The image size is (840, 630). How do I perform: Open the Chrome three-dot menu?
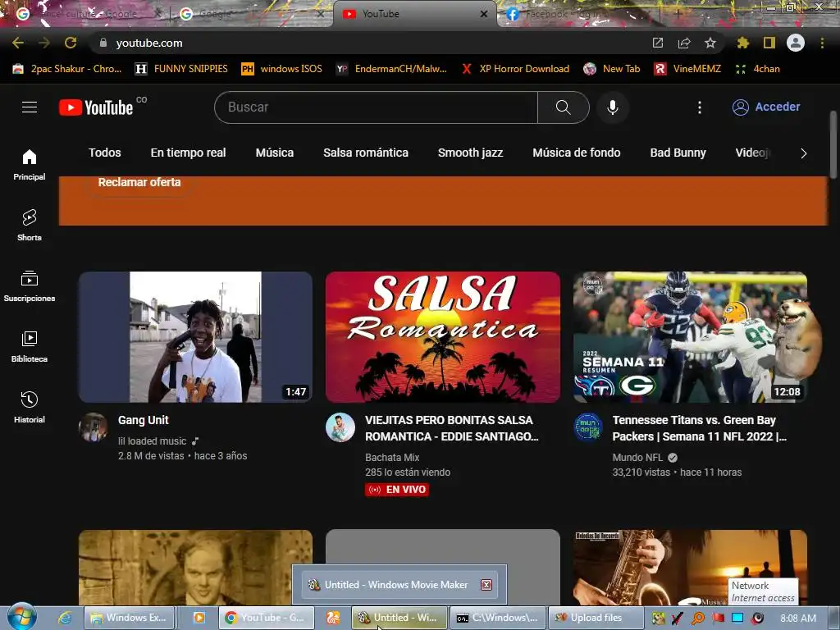(x=822, y=43)
